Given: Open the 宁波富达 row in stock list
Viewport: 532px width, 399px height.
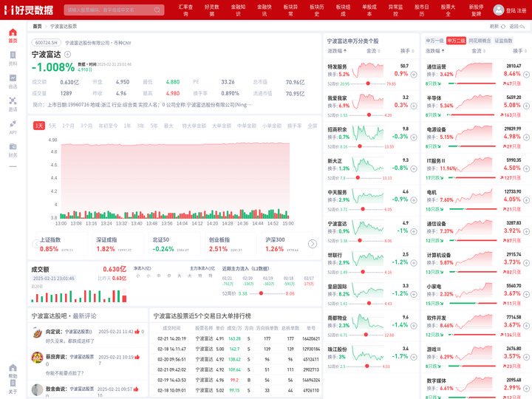Looking at the screenshot, I should tap(372, 232).
